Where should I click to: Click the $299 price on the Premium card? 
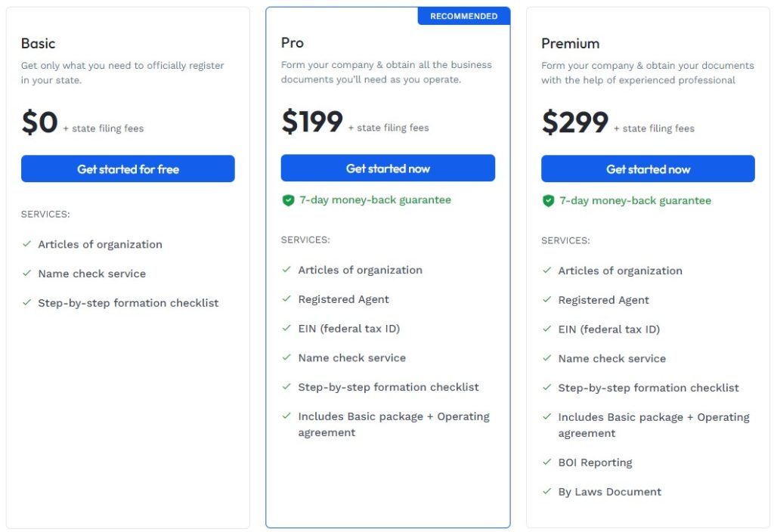[574, 122]
